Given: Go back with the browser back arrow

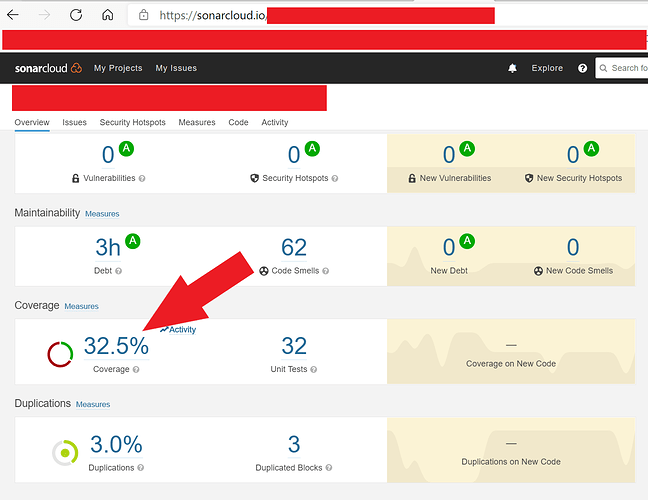Looking at the screenshot, I should pyautogui.click(x=13, y=15).
